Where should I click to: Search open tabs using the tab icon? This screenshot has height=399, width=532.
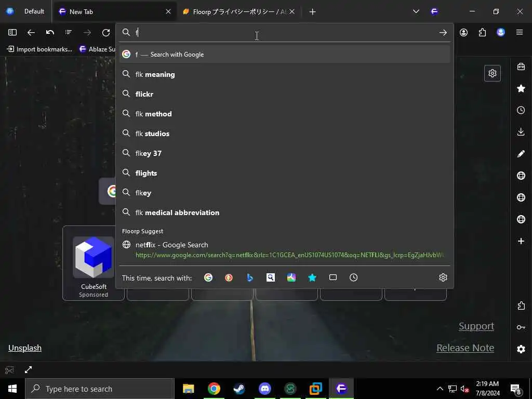[x=333, y=277]
